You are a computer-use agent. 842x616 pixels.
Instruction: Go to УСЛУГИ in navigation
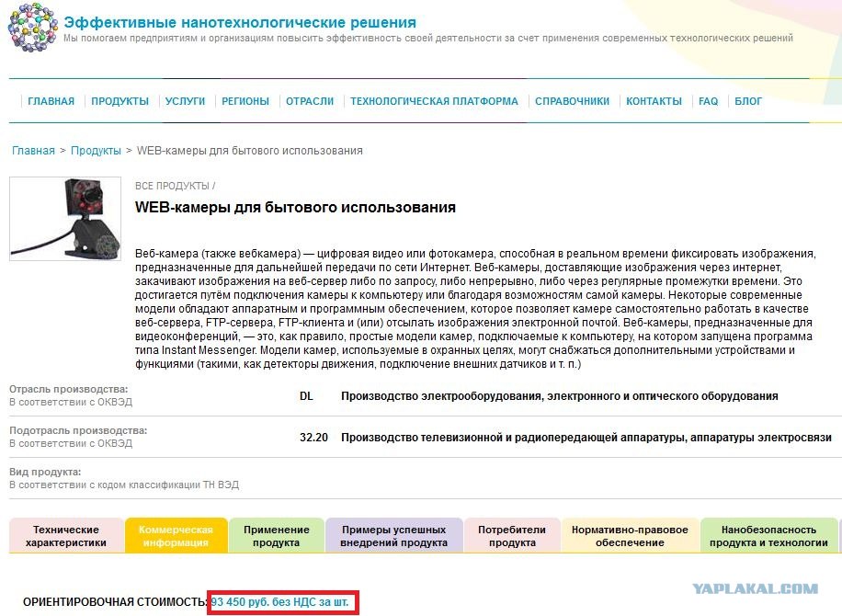click(185, 101)
